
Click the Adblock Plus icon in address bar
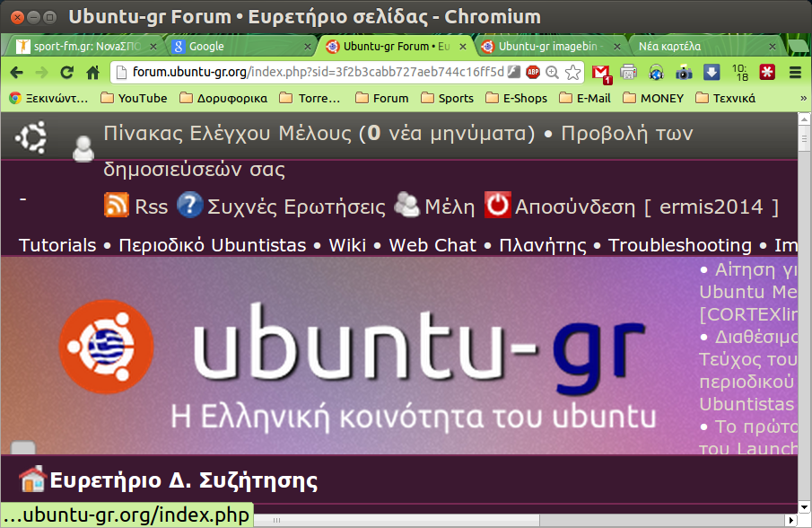click(x=533, y=73)
